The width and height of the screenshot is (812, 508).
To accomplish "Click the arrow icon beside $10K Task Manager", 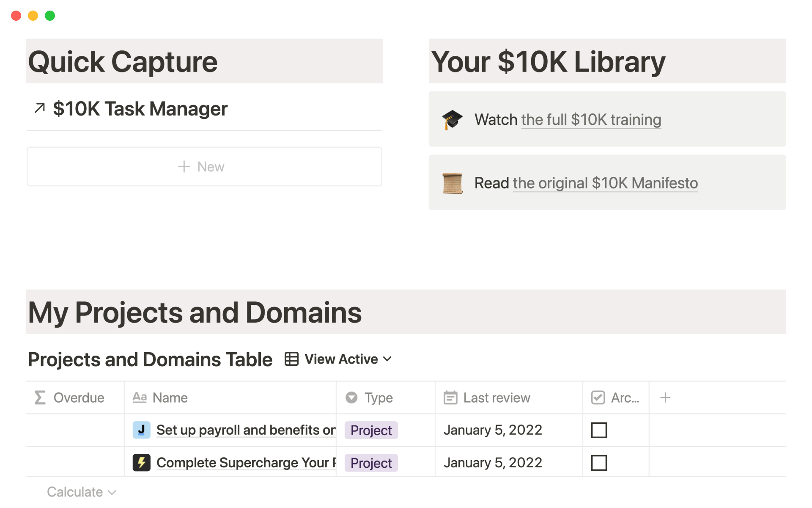I will 40,108.
